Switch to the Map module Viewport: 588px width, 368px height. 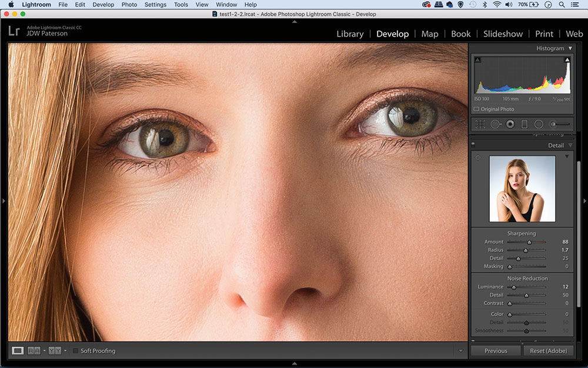430,34
